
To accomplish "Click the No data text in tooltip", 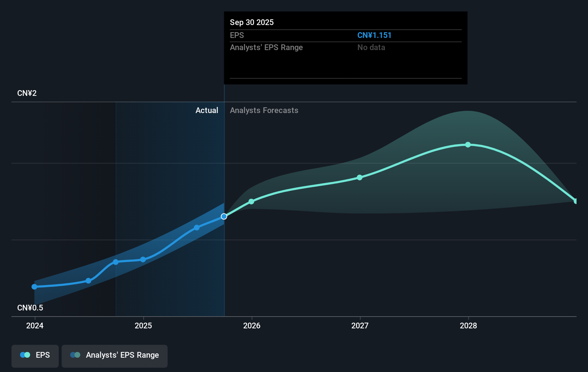I will (x=371, y=48).
